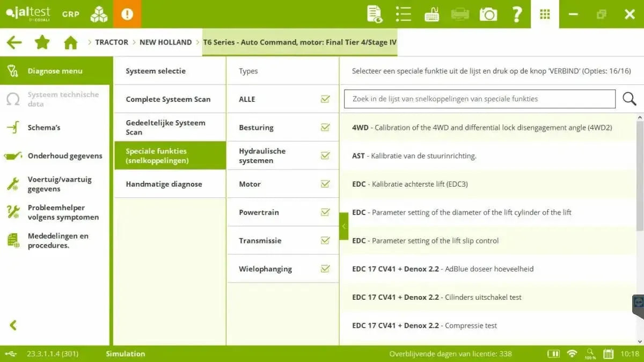Click the print icon in the toolbar
The height and width of the screenshot is (362, 644).
point(460,14)
